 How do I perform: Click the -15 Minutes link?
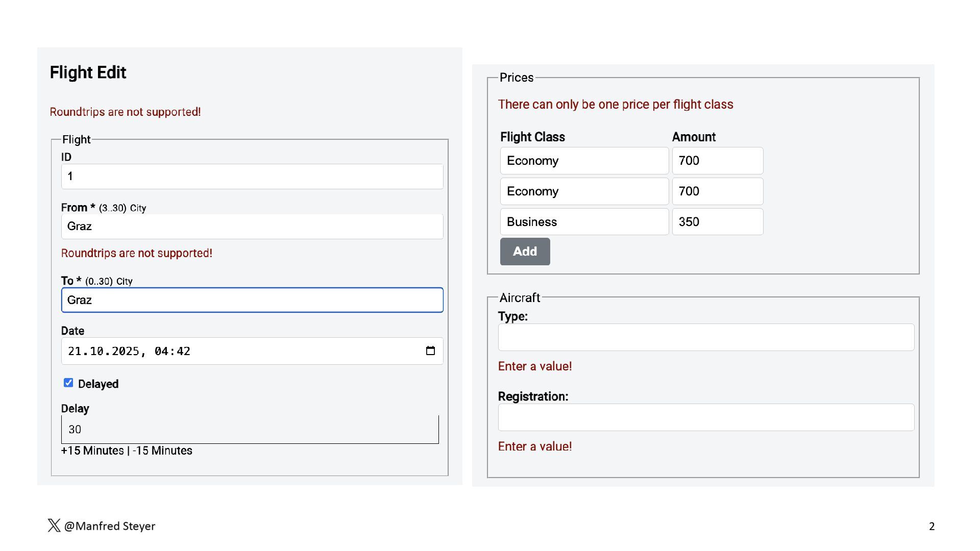pyautogui.click(x=162, y=451)
